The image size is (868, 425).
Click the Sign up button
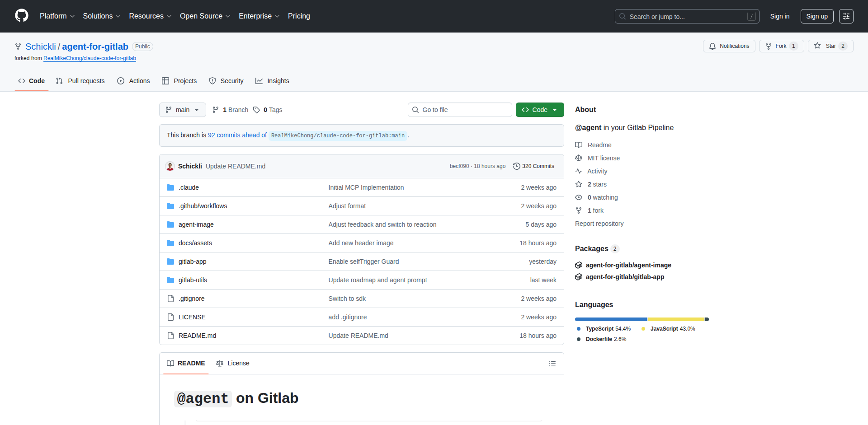point(817,16)
